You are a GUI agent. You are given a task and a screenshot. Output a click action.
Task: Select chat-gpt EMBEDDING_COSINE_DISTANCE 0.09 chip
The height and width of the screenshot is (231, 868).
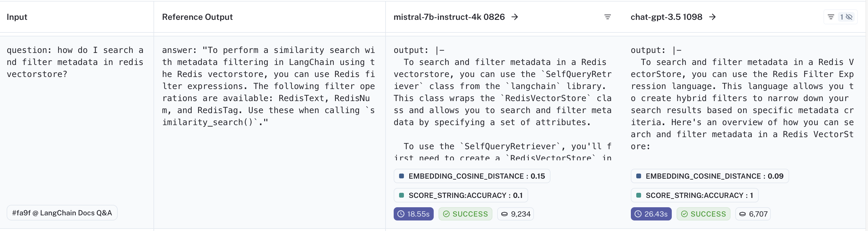click(709, 176)
